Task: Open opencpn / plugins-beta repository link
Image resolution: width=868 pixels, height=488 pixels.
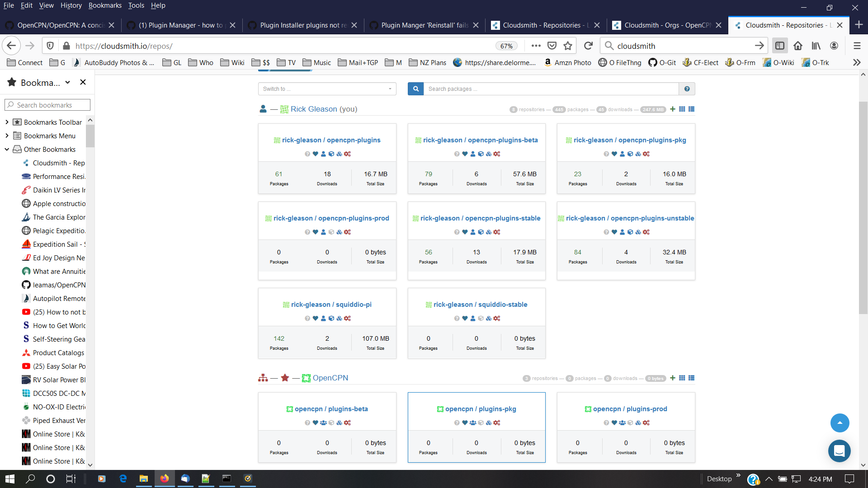Action: click(x=331, y=409)
